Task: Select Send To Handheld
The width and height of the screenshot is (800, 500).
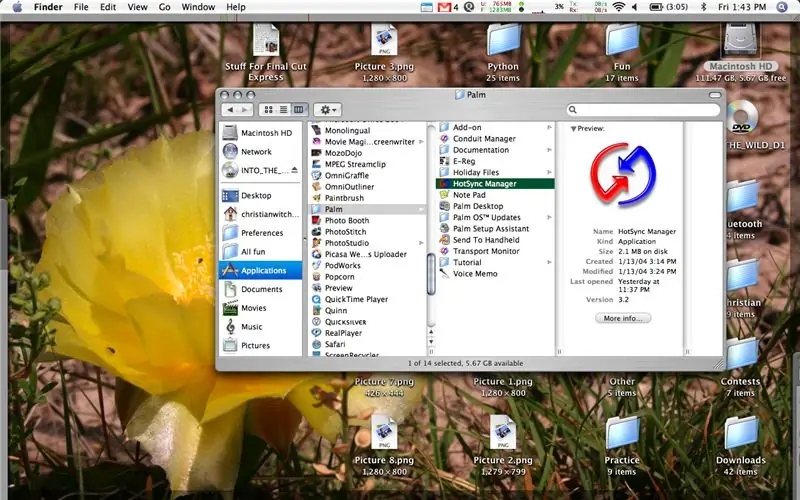Action: pos(486,240)
